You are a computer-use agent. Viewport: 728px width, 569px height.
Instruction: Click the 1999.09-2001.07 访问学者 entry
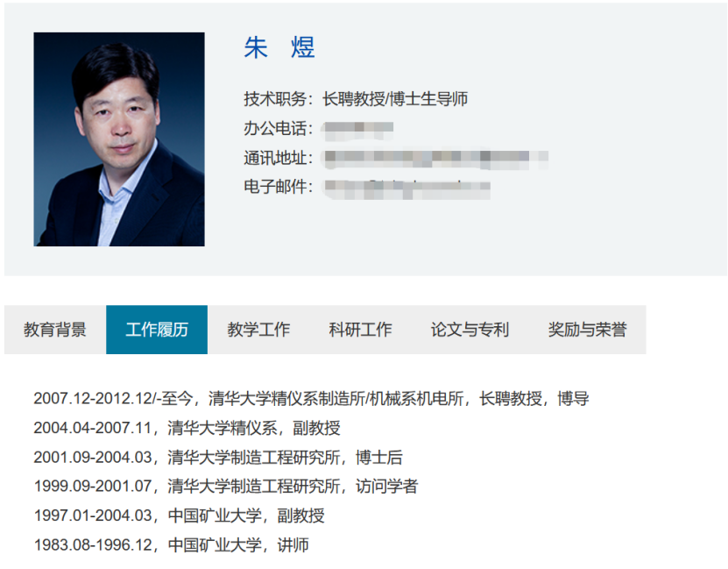click(226, 487)
